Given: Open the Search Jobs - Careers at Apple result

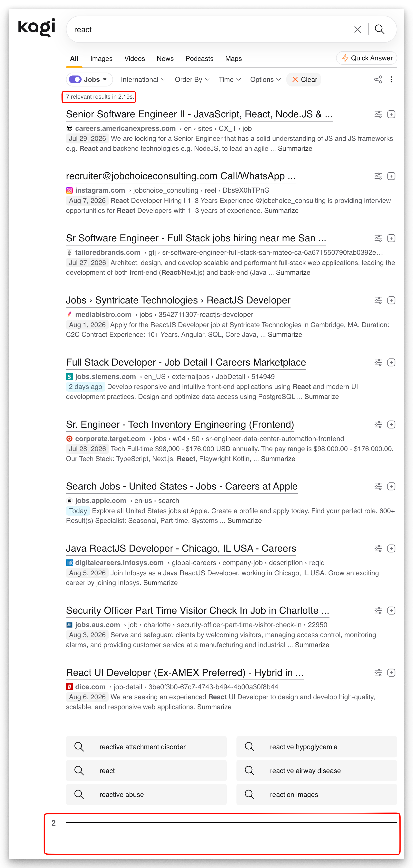Looking at the screenshot, I should point(182,486).
